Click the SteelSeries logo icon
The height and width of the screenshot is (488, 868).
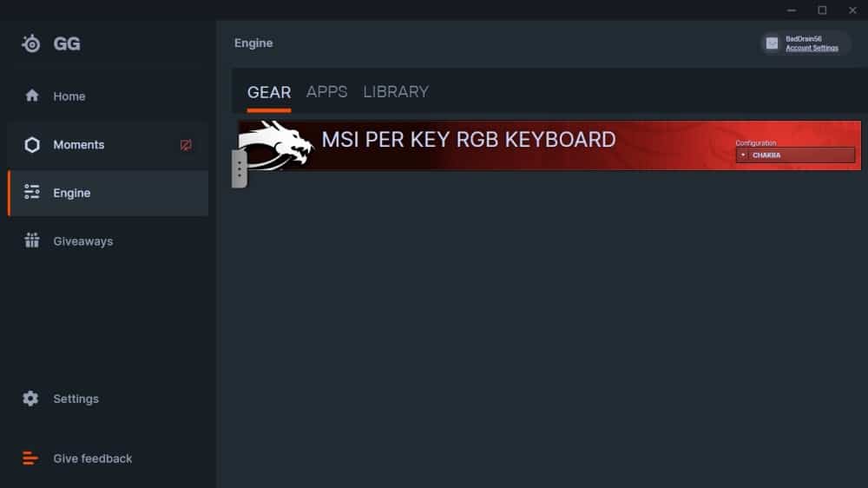[31, 43]
